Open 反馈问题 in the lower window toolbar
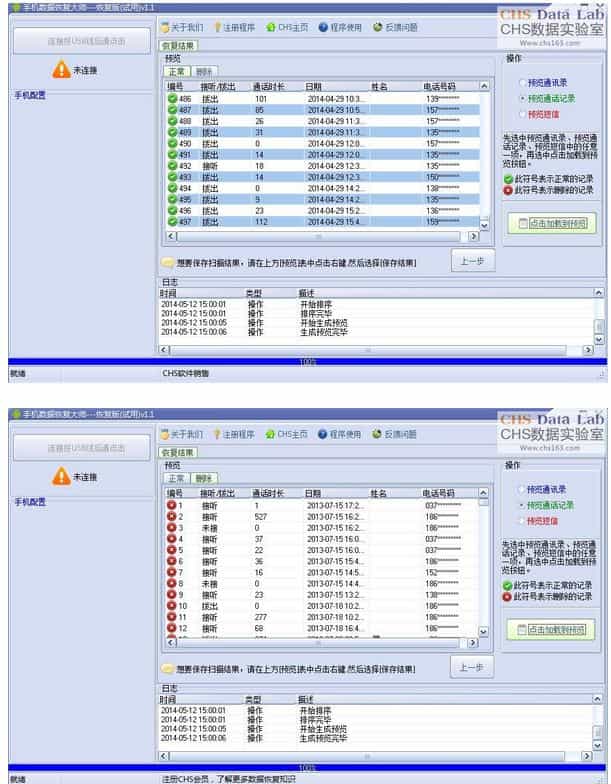This screenshot has width=611, height=784. (394, 434)
